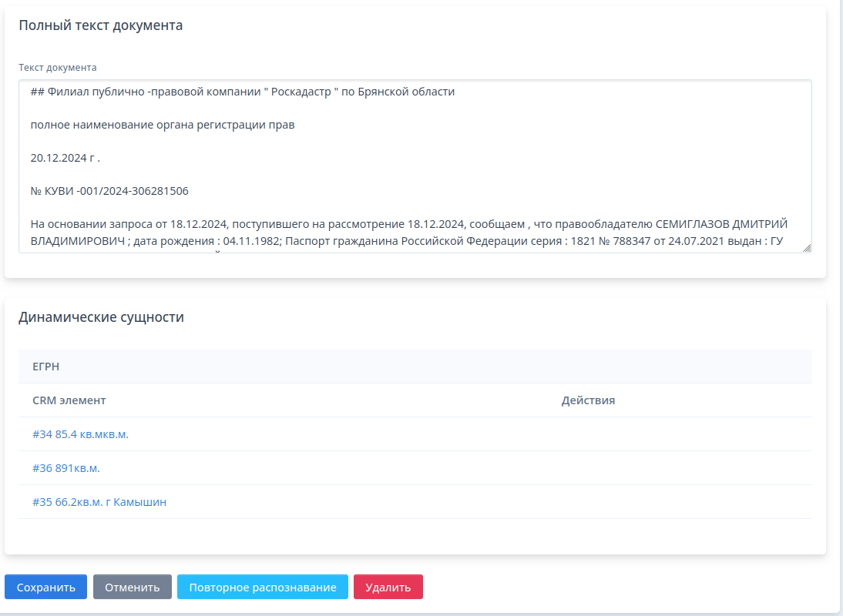Start Повторное распознавание of the document
Image resolution: width=843 pixels, height=616 pixels.
262,587
